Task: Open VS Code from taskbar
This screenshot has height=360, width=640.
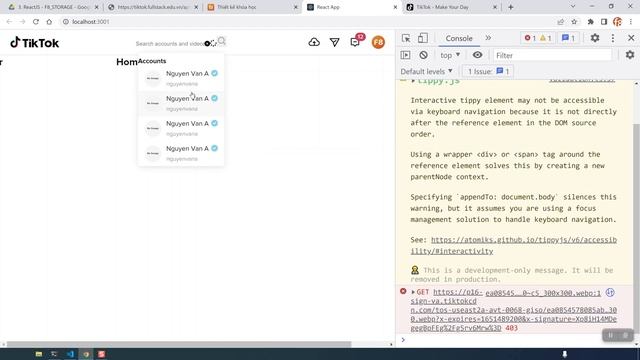Action: coord(70,354)
